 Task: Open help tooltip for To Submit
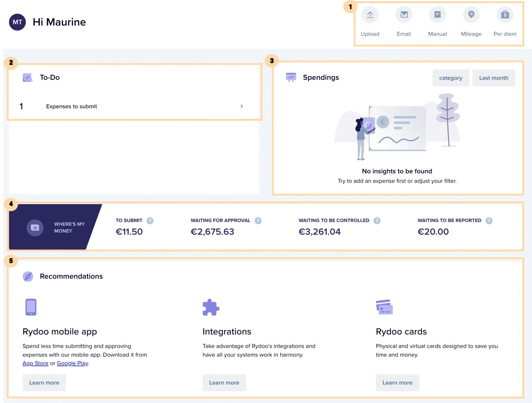(x=150, y=221)
